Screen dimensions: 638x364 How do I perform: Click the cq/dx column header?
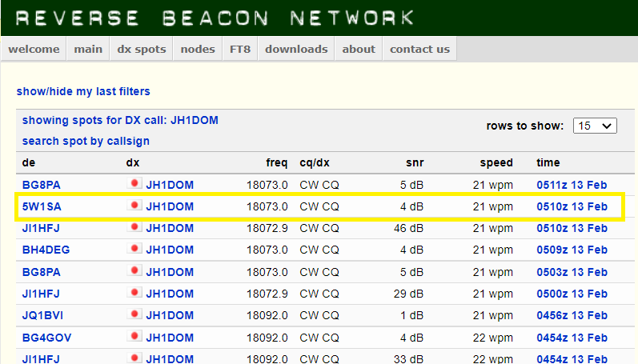(315, 162)
